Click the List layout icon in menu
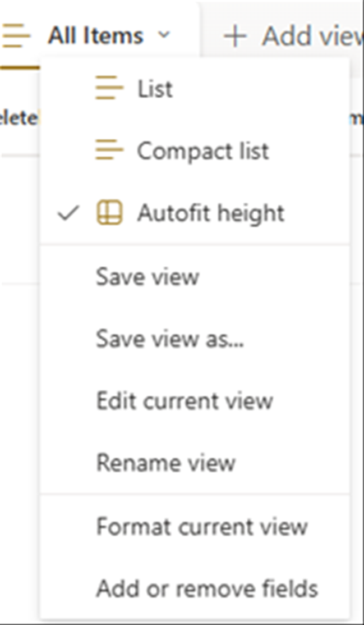The height and width of the screenshot is (625, 364). click(x=109, y=88)
